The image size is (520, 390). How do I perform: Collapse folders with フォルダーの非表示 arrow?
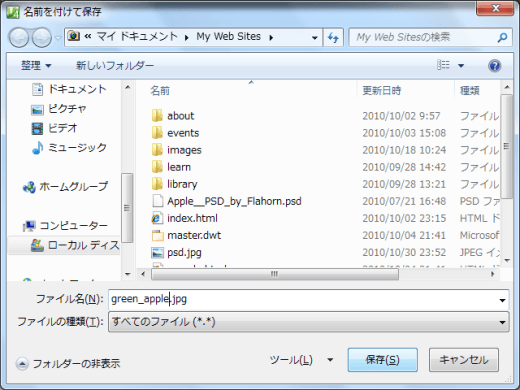[22, 363]
